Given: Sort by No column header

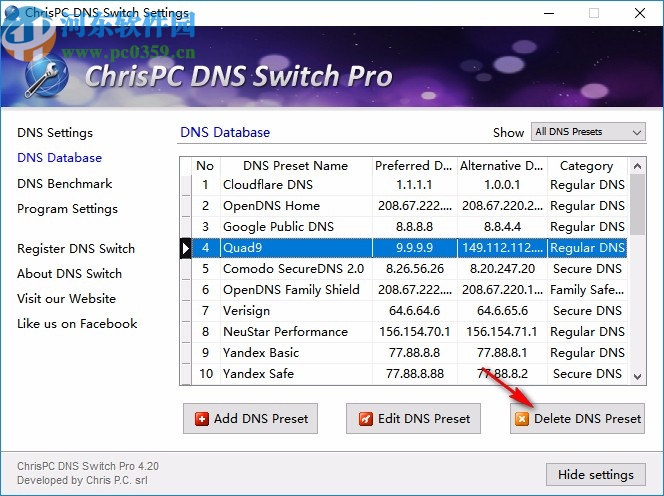Looking at the screenshot, I should pyautogui.click(x=205, y=166).
